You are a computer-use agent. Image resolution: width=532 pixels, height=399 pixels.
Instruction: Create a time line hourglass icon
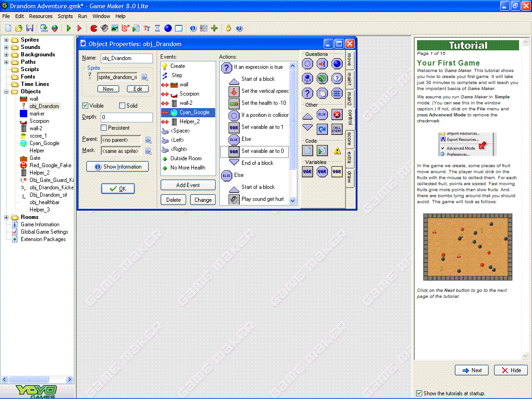click(157, 28)
